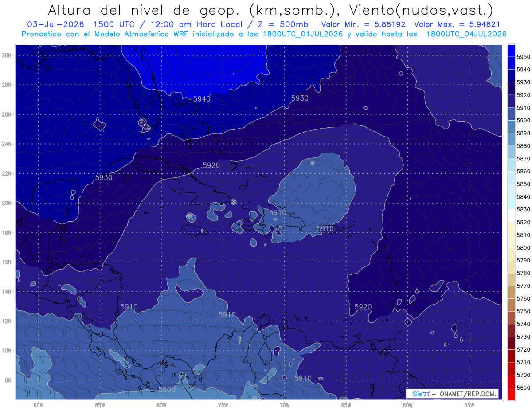Click the 28N latitude axis label

pyautogui.click(x=7, y=85)
